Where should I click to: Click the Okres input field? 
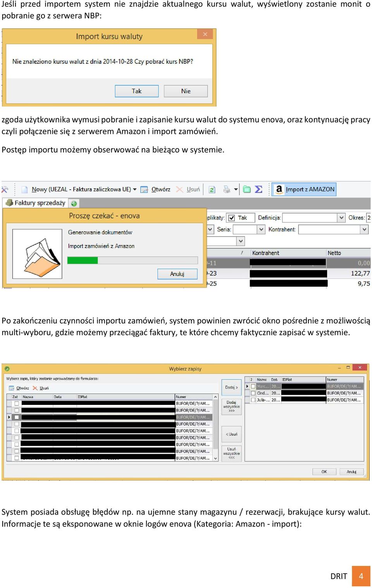(x=369, y=218)
